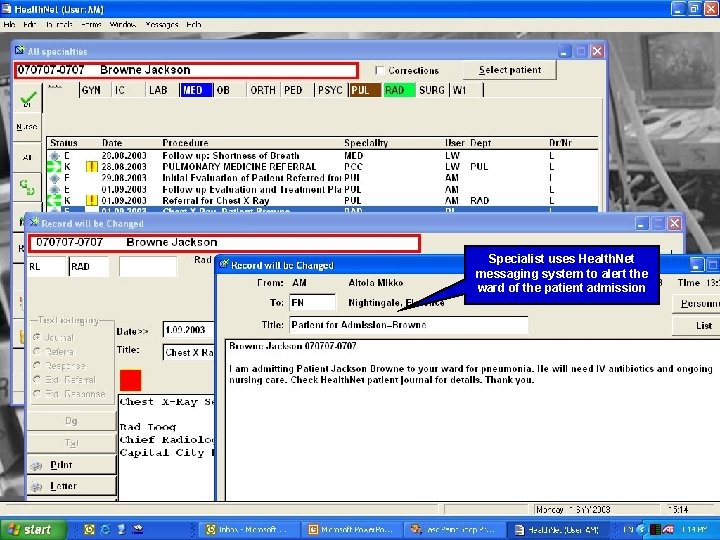Sort list by the Procedure column header
This screenshot has width=720, height=540.
[x=185, y=143]
